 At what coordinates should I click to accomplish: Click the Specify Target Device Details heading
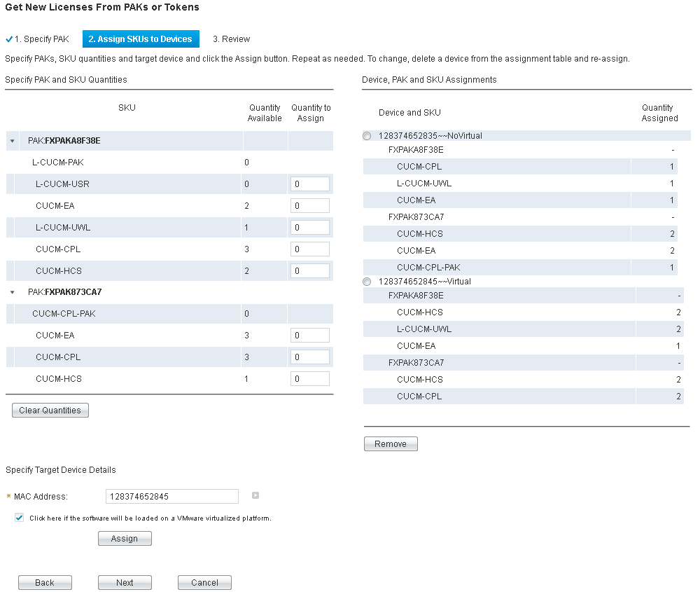coord(61,470)
